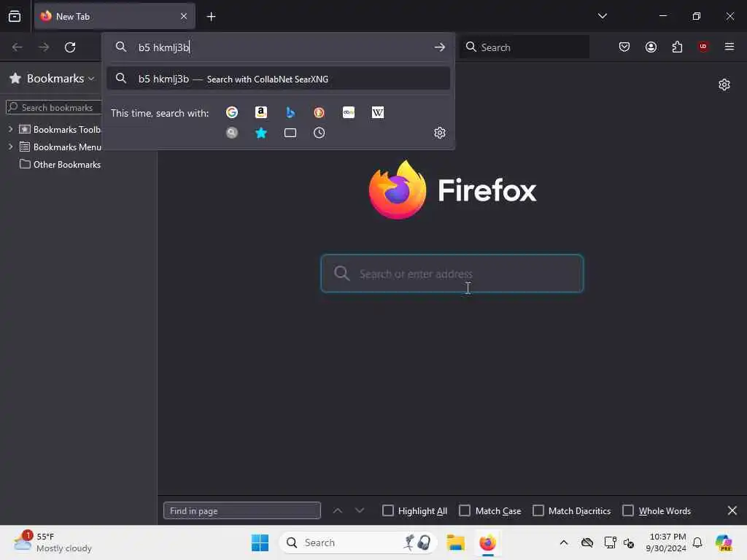This screenshot has width=747, height=560.
Task: Search with Bing engine icon
Action: point(290,112)
